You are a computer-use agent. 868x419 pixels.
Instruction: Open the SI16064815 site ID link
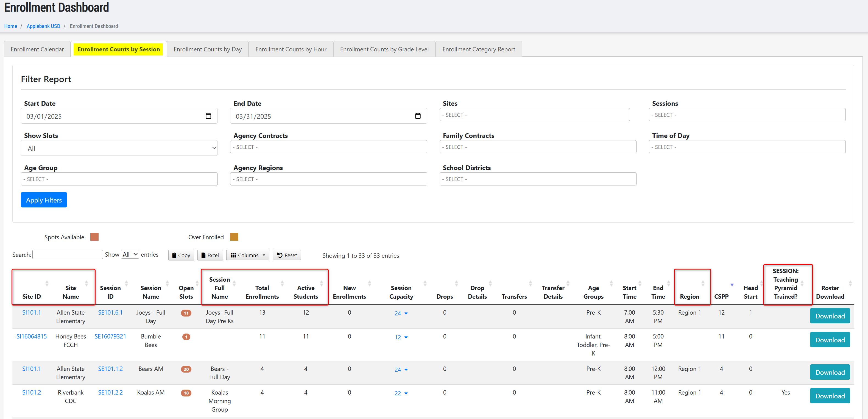pos(32,336)
